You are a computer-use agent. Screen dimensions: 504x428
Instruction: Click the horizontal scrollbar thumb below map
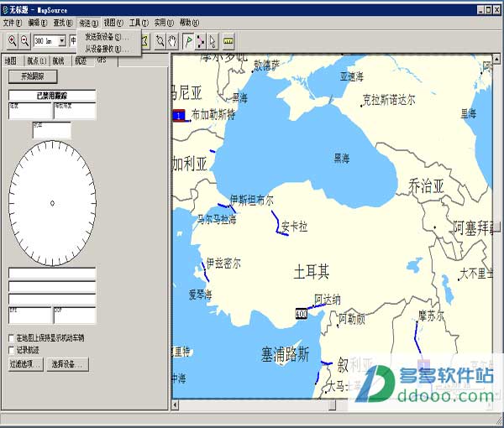pos(333,405)
